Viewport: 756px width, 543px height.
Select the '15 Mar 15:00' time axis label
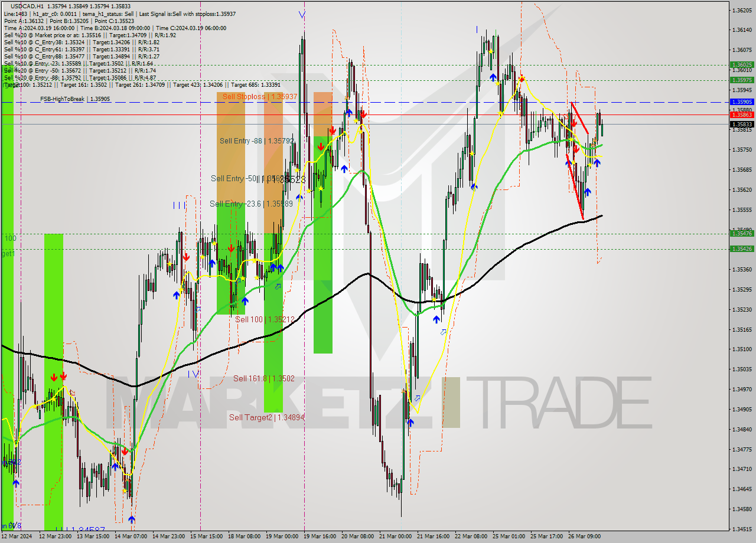[x=207, y=536]
